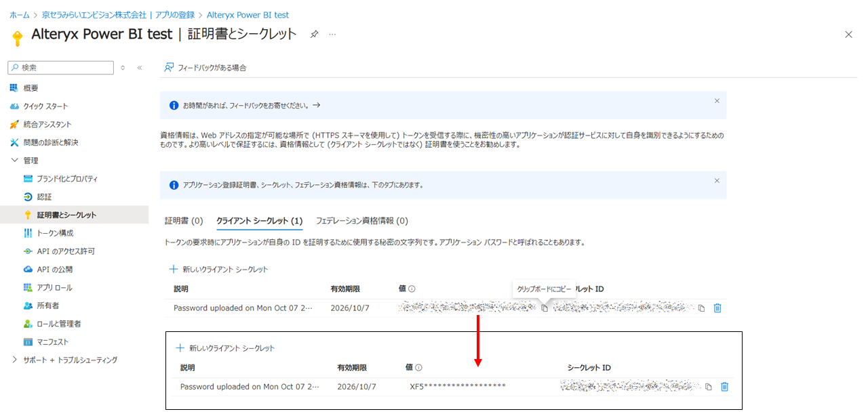
Task: Switch to クライアント シークレット (1) tab
Action: (259, 221)
